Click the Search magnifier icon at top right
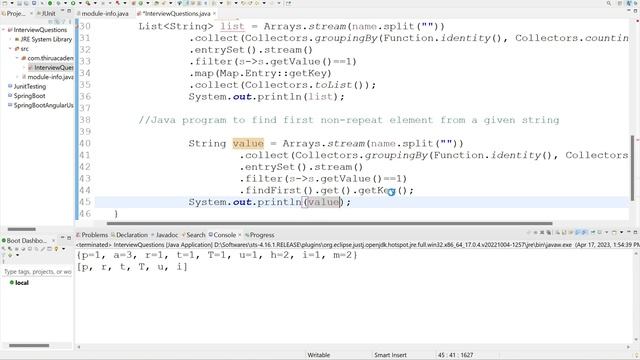 point(609,3)
